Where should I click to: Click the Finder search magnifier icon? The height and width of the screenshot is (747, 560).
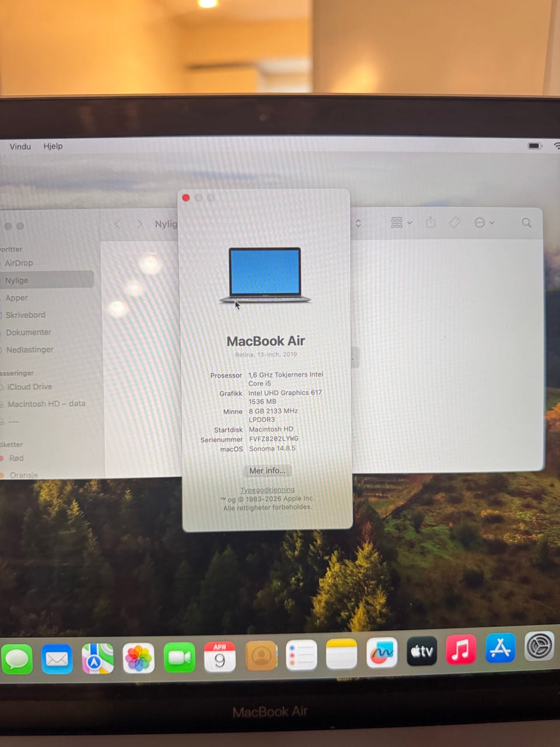coord(527,222)
